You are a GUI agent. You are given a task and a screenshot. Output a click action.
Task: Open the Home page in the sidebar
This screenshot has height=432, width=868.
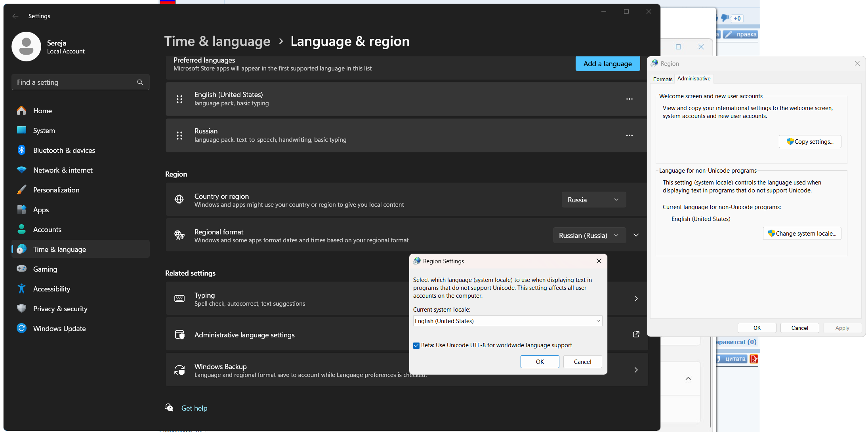click(x=80, y=111)
